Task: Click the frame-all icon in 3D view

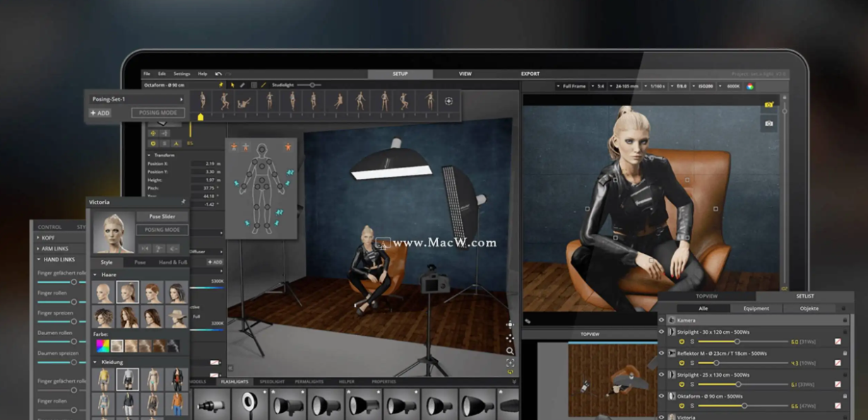Action: pyautogui.click(x=510, y=363)
